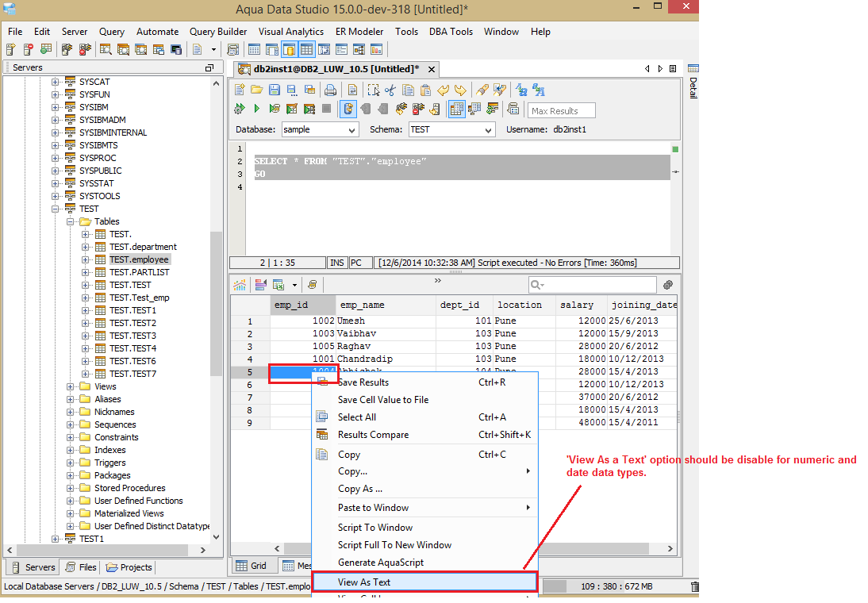
Task: Click the emp_name column header
Action: 386,305
